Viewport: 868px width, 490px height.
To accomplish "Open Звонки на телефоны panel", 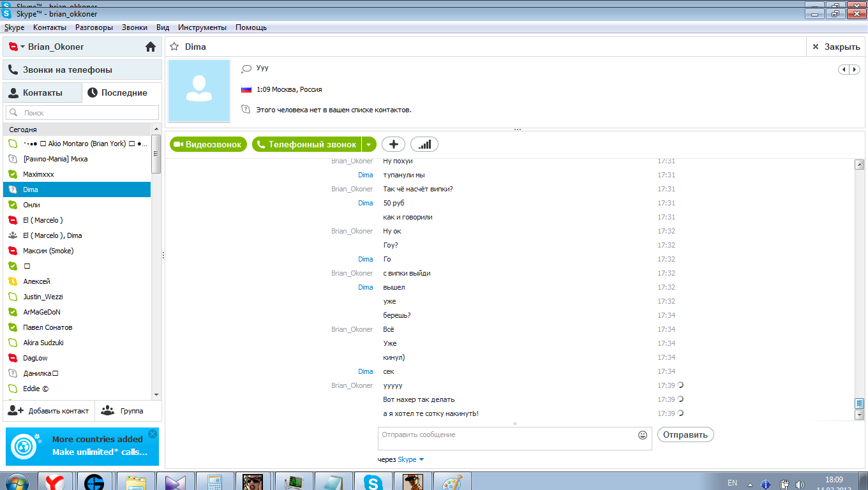I will coord(82,70).
